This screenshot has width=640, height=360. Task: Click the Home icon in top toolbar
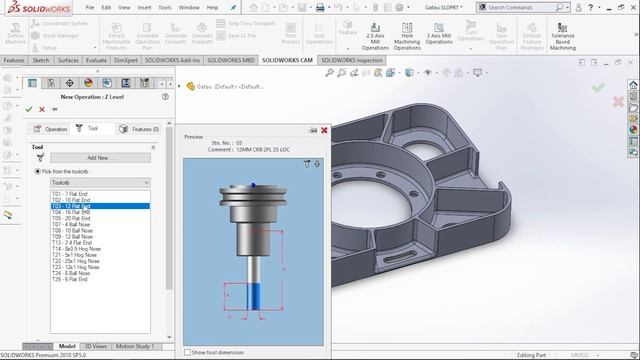click(253, 7)
